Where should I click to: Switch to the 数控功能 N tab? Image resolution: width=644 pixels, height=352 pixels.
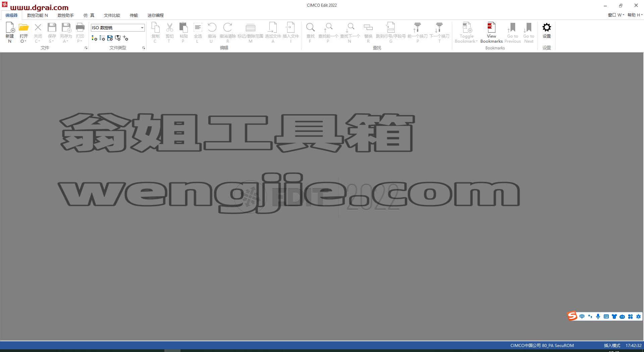coord(38,15)
